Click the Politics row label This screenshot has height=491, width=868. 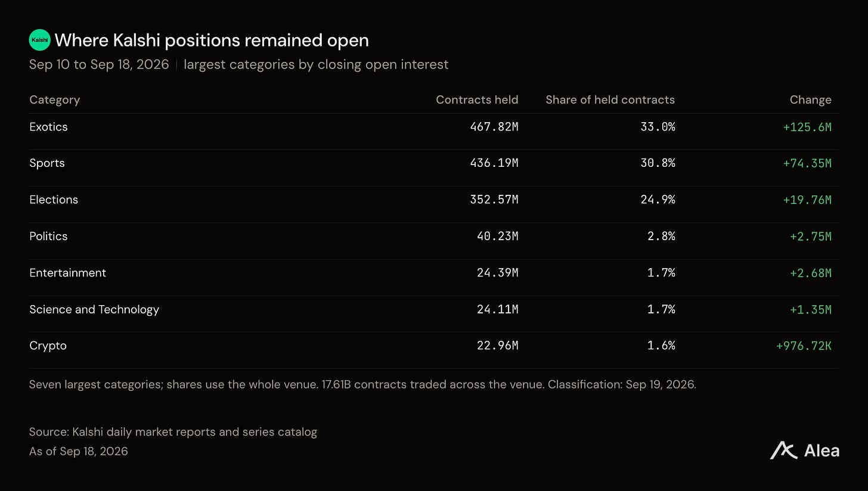pyautogui.click(x=48, y=236)
